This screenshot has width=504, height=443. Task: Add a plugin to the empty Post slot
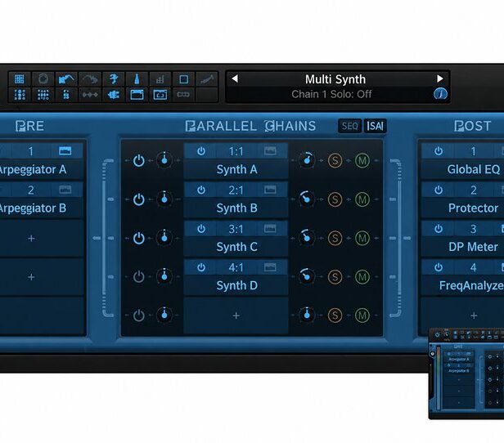(x=474, y=315)
